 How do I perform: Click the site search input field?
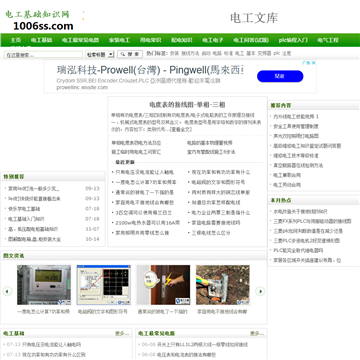43,55
